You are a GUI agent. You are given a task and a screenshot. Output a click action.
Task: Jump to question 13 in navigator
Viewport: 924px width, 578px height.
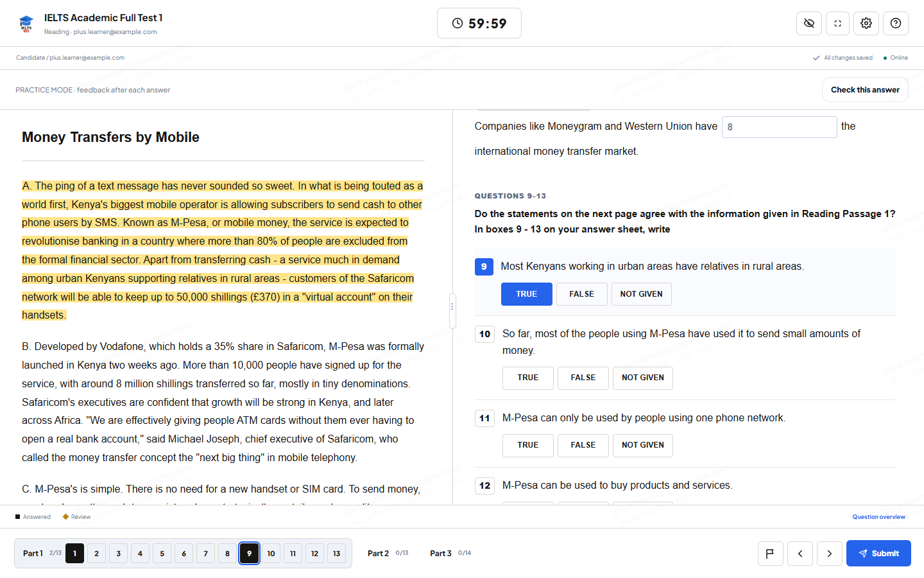tap(336, 554)
